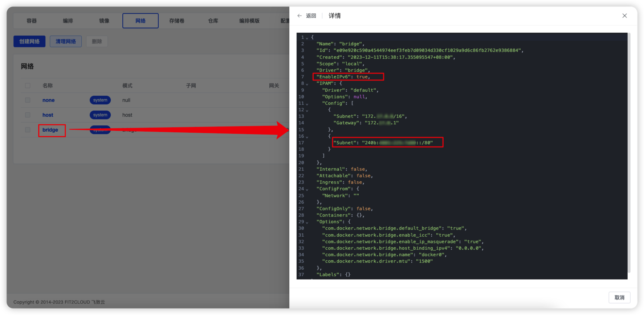Viewport: 644px width, 315px height.
Task: Click the back arrow icon in details panel
Action: tap(299, 16)
